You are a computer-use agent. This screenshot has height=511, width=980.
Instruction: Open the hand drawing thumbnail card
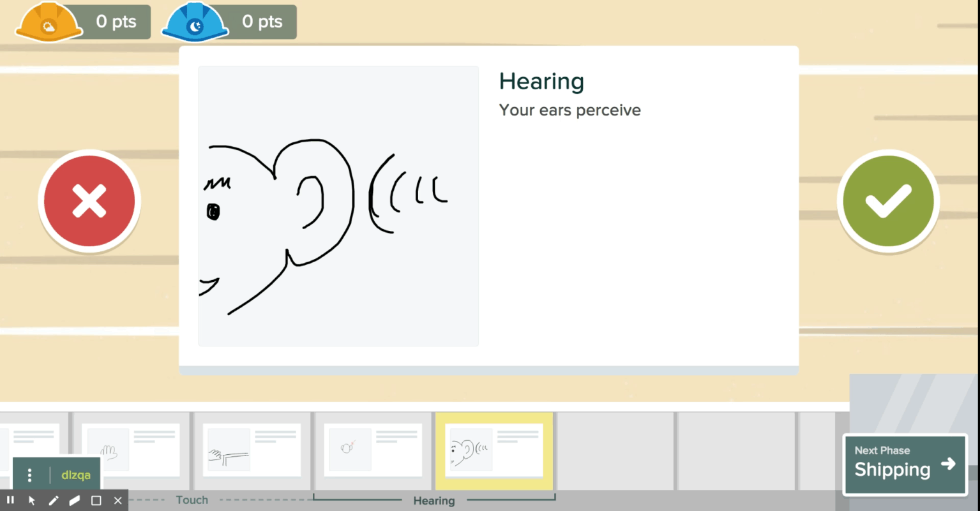click(131, 450)
